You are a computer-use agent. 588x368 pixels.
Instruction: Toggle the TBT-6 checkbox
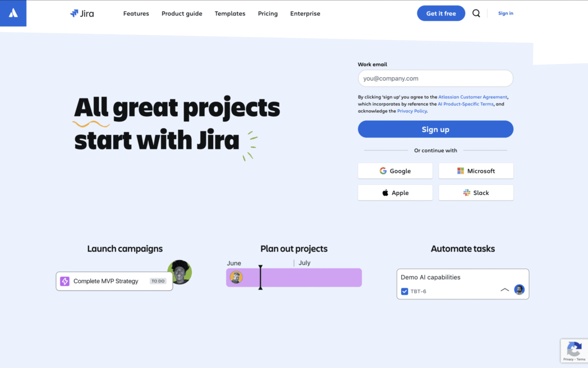404,292
